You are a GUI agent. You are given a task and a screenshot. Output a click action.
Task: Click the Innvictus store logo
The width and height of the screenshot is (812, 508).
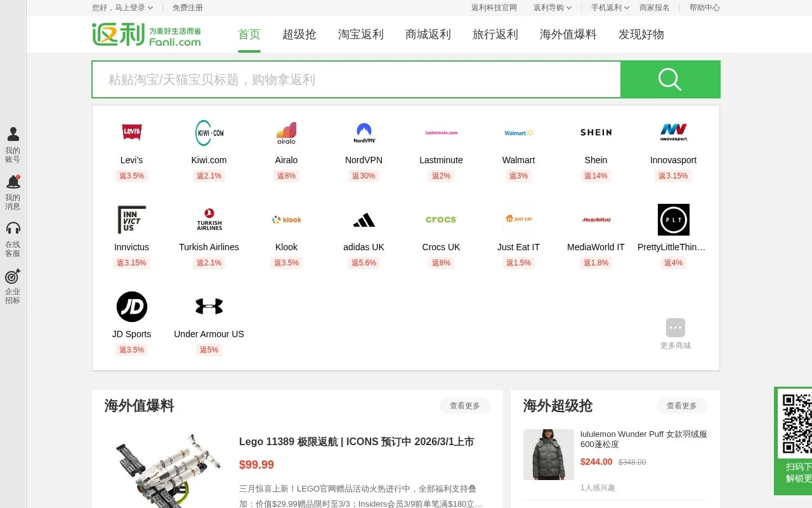click(131, 220)
